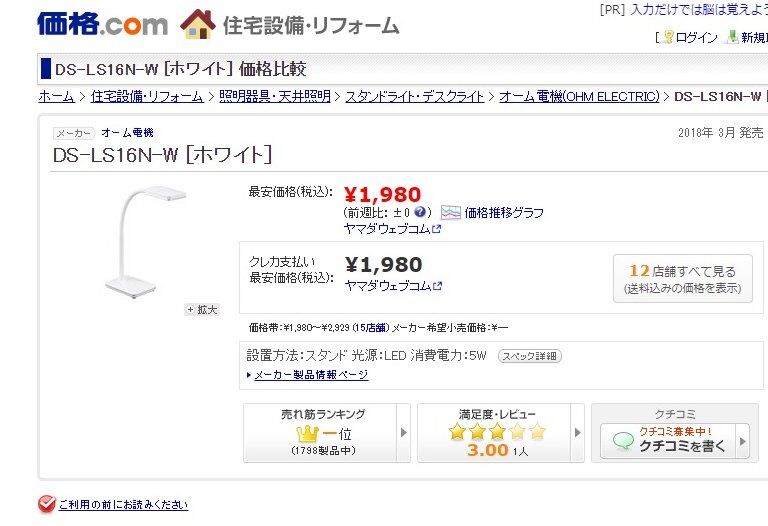Viewport: 768px width, 526px height.
Task: Click the house icon for 住宅設備・リフォーム
Action: tap(198, 24)
